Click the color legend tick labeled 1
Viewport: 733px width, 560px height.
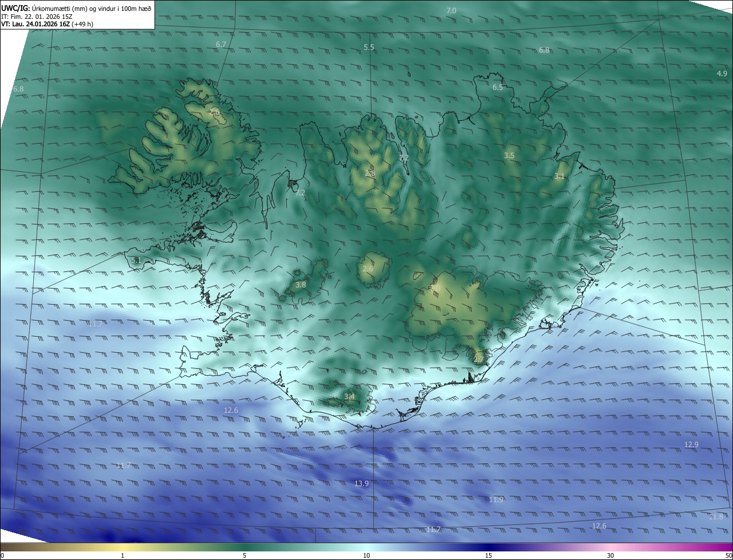[123, 555]
